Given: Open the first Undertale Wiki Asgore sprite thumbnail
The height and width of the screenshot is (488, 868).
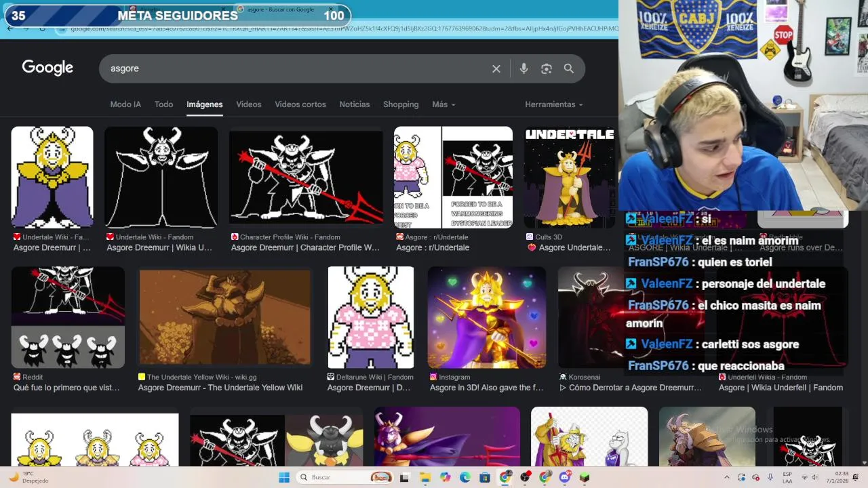Looking at the screenshot, I should click(52, 177).
